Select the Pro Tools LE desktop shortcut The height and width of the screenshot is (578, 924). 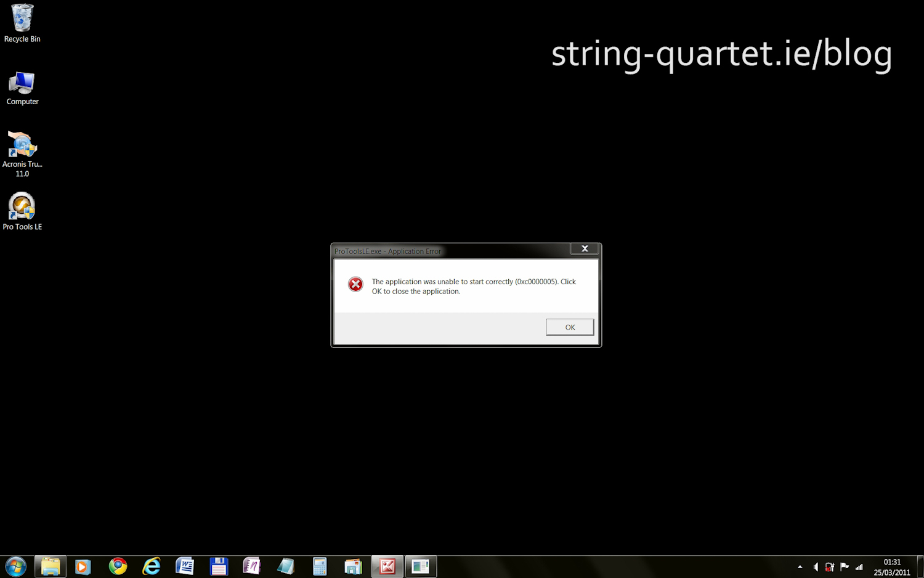coord(22,212)
